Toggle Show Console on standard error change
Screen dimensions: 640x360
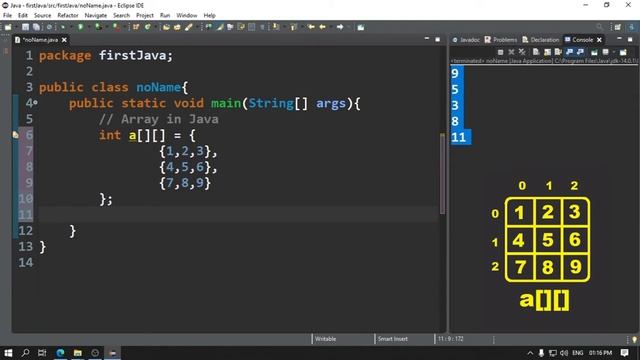click(x=580, y=52)
